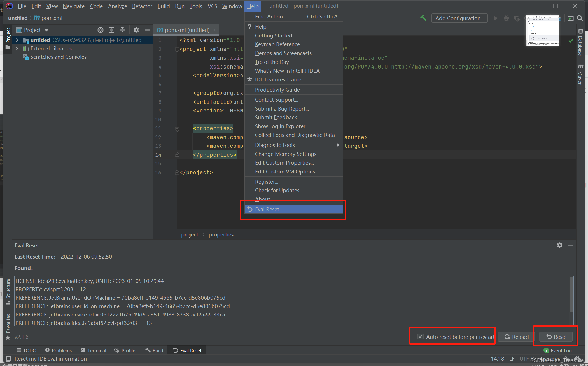
Task: Click the Debug bug icon in toolbar
Action: [506, 18]
